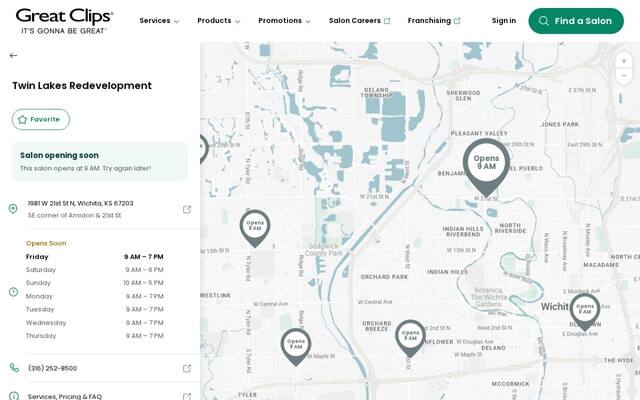The width and height of the screenshot is (640, 400).
Task: Open Services, Pricing & FAQ external link icon
Action: coord(187,396)
